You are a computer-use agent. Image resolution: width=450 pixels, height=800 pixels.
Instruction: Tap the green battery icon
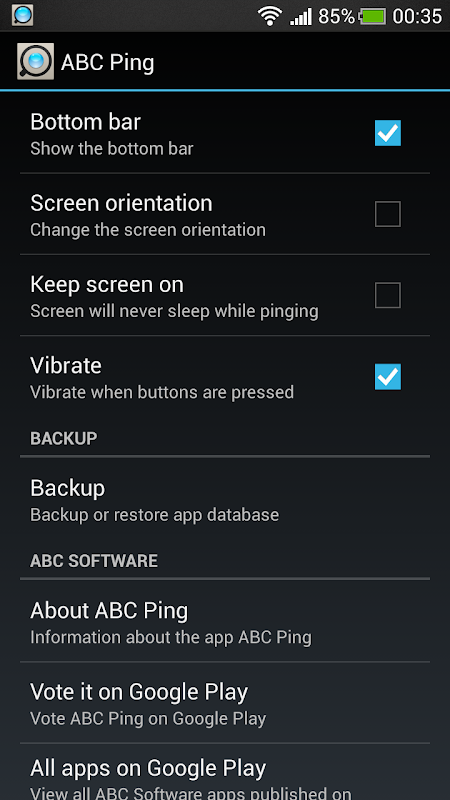coord(373,16)
